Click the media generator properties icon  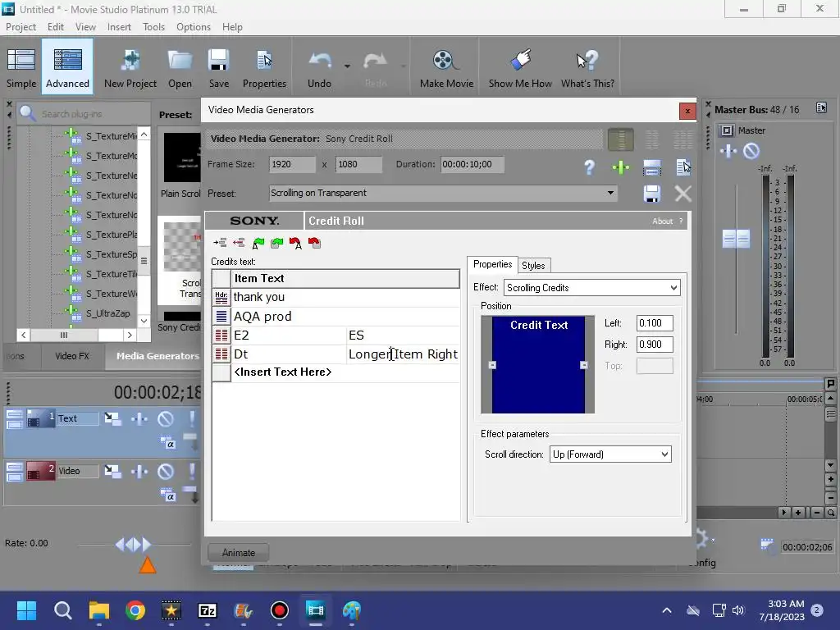(683, 167)
